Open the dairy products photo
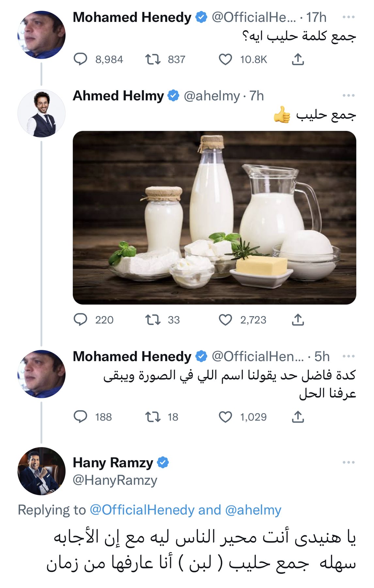 214,218
